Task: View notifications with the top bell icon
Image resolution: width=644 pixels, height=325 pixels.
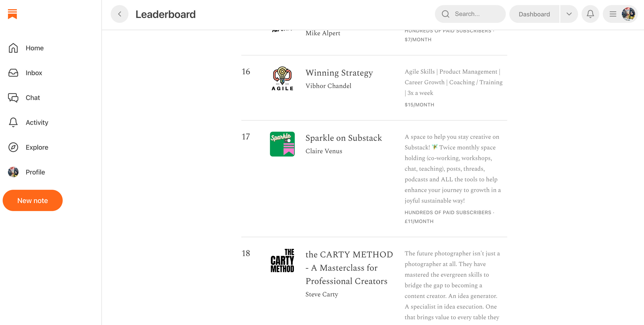Action: (x=590, y=14)
